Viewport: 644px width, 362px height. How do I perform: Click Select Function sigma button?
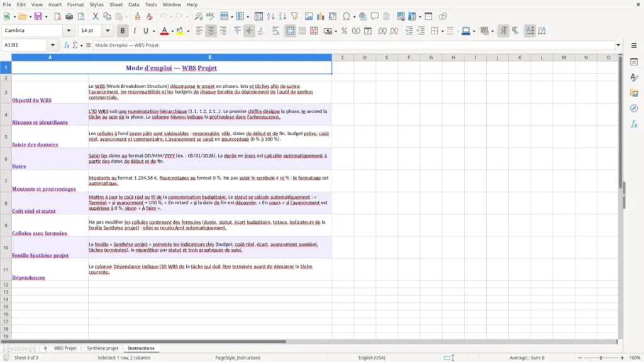75,45
